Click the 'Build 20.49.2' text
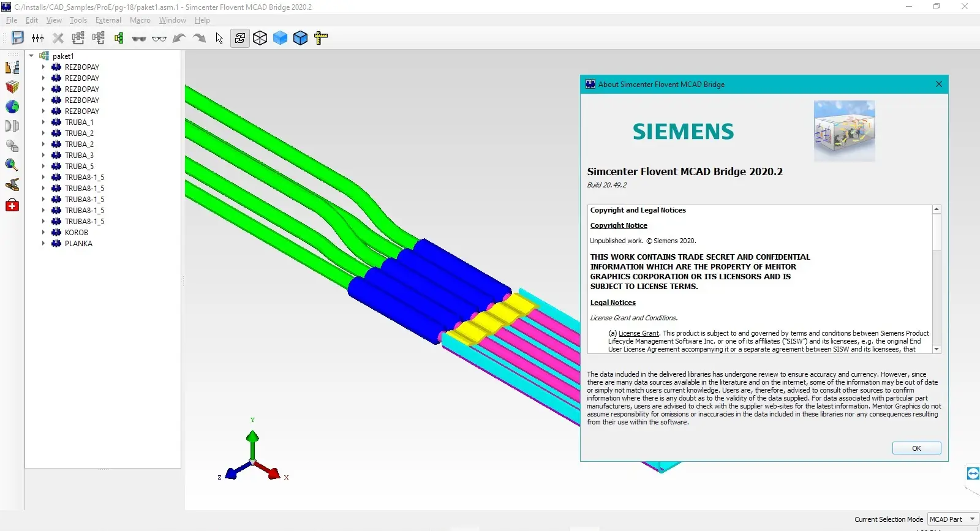Screen dimensions: 980x531 coord(607,185)
